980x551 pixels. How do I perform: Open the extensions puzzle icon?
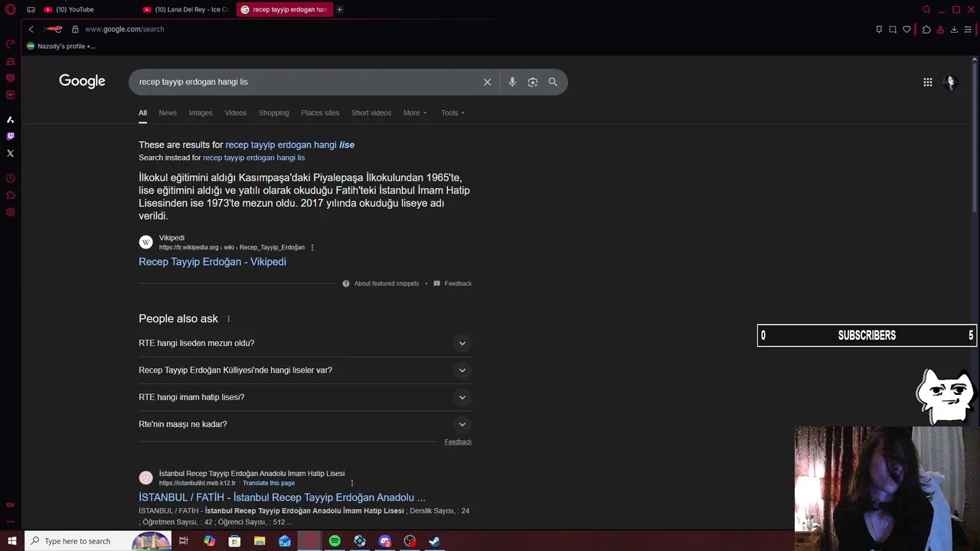(926, 29)
